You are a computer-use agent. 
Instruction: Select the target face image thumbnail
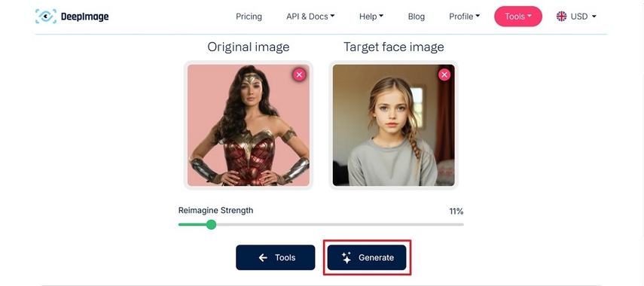coord(393,125)
